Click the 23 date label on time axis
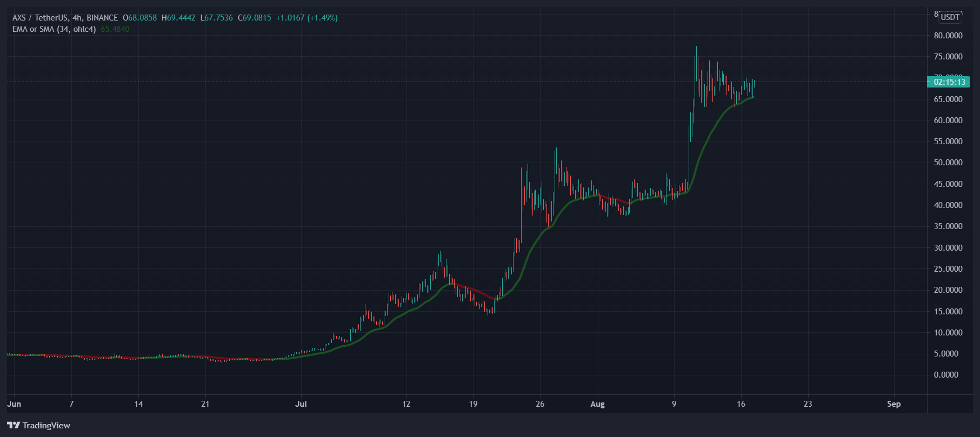 808,404
